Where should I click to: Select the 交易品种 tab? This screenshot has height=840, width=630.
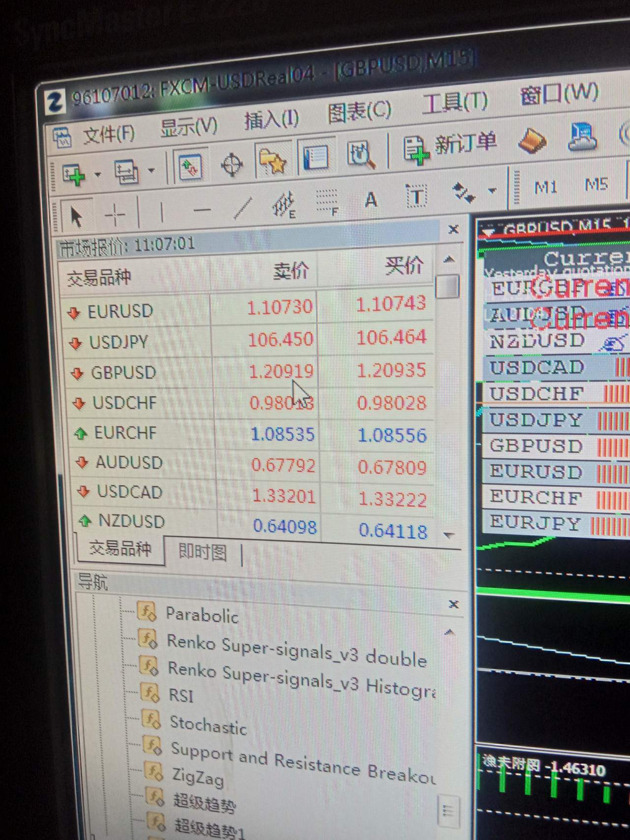pos(120,549)
